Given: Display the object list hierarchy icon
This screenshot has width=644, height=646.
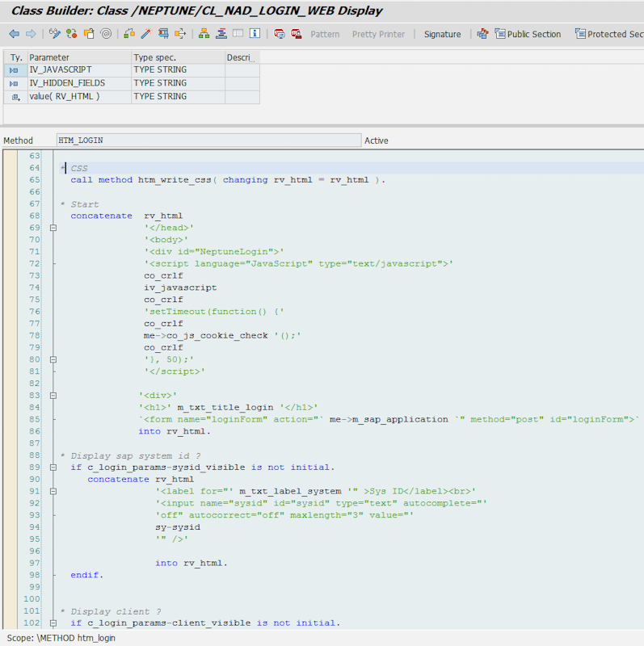Looking at the screenshot, I should [x=204, y=34].
